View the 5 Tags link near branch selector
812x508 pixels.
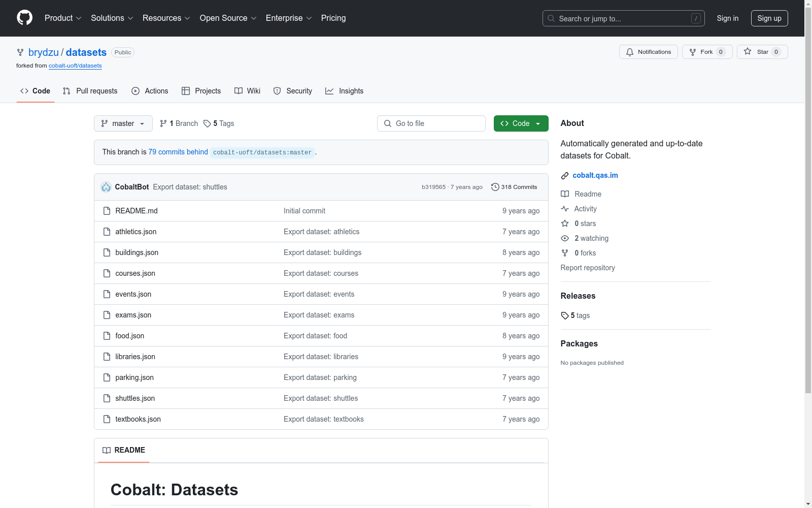(x=219, y=123)
